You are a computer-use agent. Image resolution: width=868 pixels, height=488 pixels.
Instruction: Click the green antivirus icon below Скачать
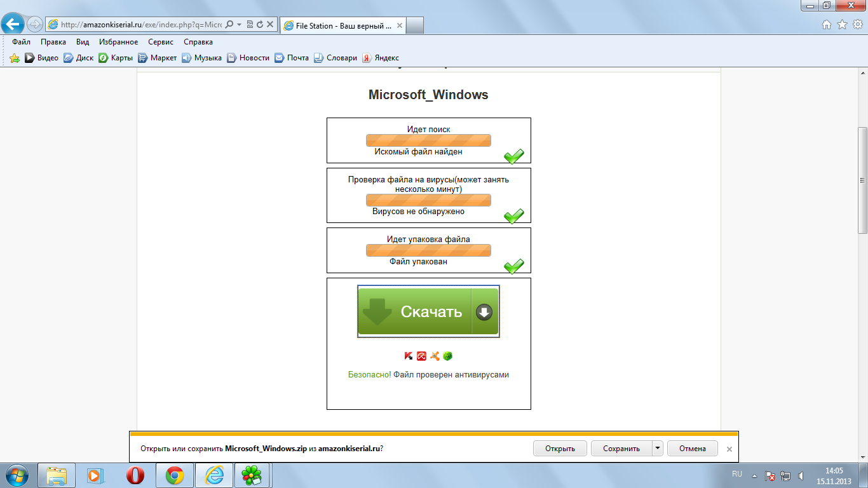click(447, 356)
